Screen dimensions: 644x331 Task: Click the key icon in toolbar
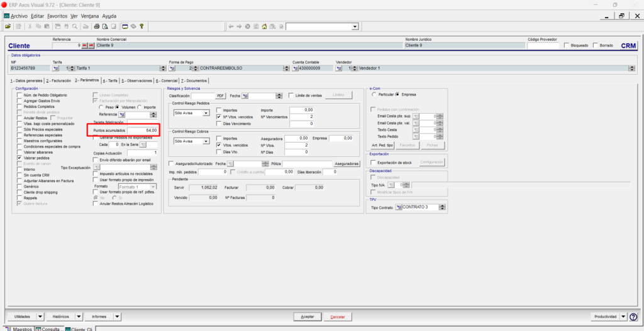142,26
